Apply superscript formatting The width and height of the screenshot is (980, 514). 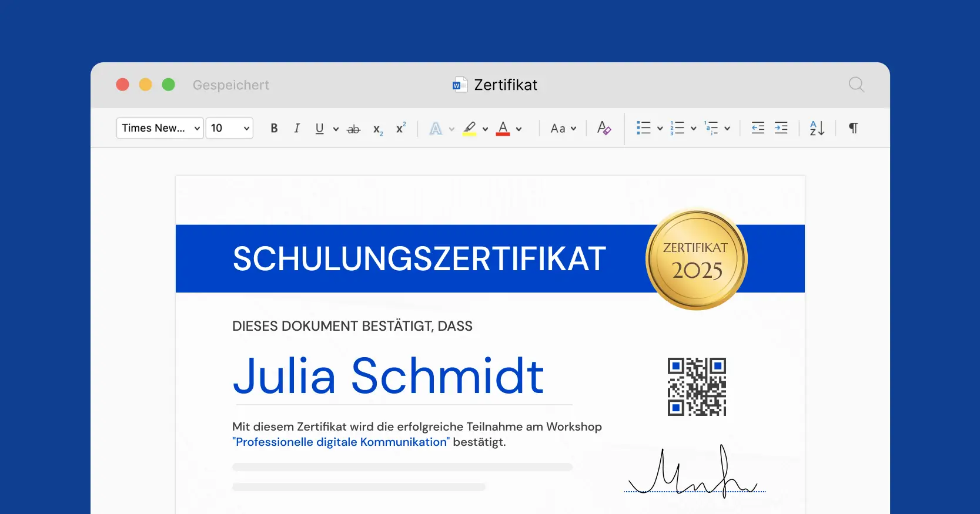tap(401, 128)
